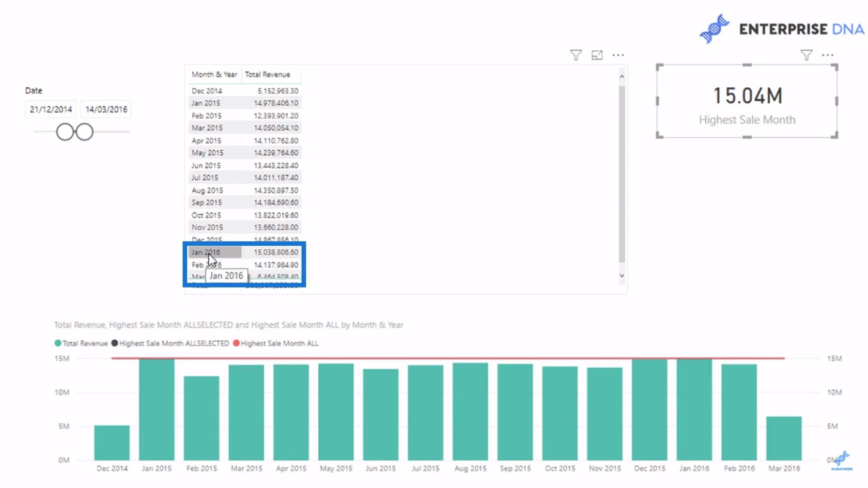Click the red Highest Sale Month ALL line

point(447,357)
